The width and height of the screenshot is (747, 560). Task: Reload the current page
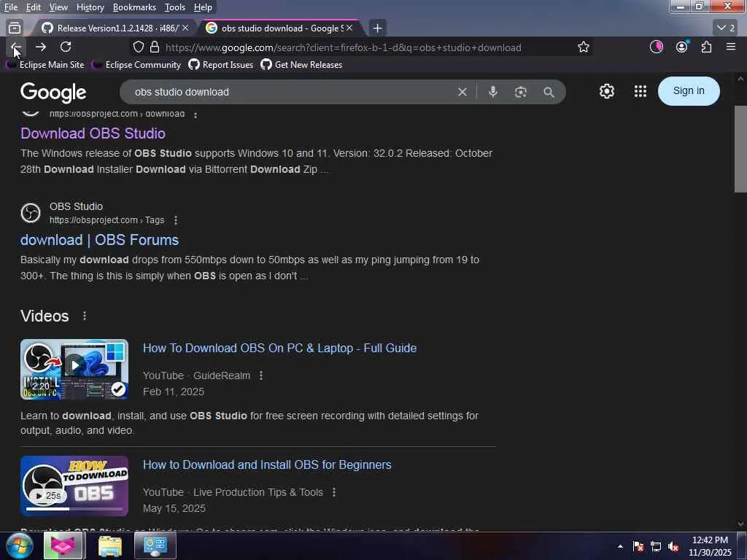(66, 47)
